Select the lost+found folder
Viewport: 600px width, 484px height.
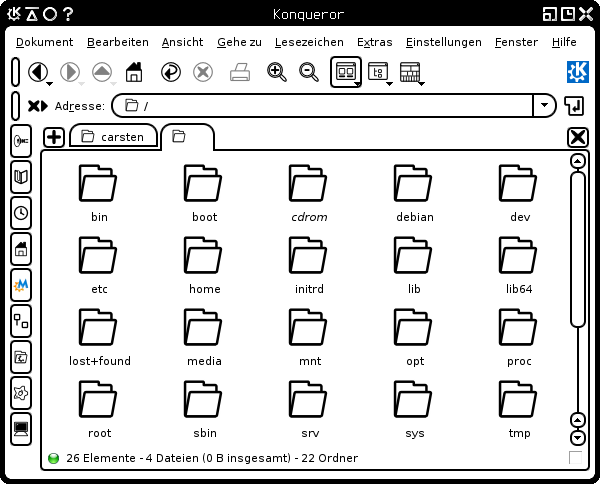(99, 338)
